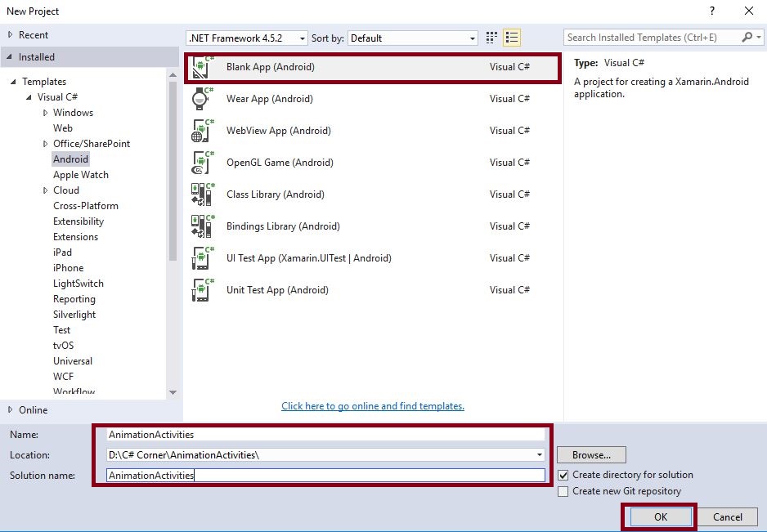Select the Extensions category
This screenshot has width=767, height=532.
75,237
